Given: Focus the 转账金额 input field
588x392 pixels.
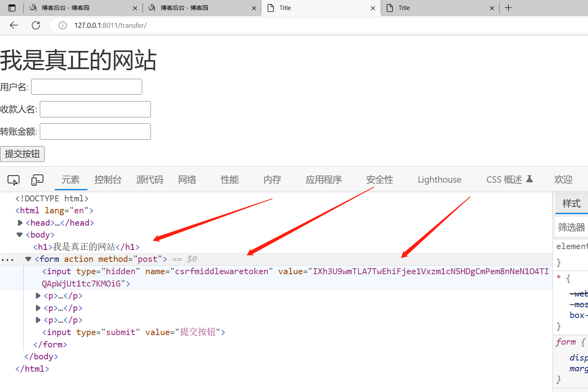Looking at the screenshot, I should coord(95,131).
